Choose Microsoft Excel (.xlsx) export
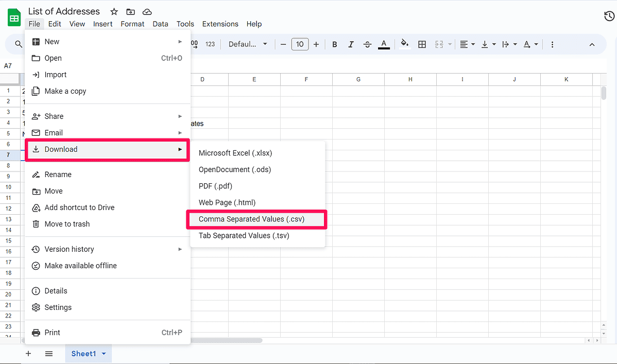This screenshot has height=364, width=617. [235, 153]
